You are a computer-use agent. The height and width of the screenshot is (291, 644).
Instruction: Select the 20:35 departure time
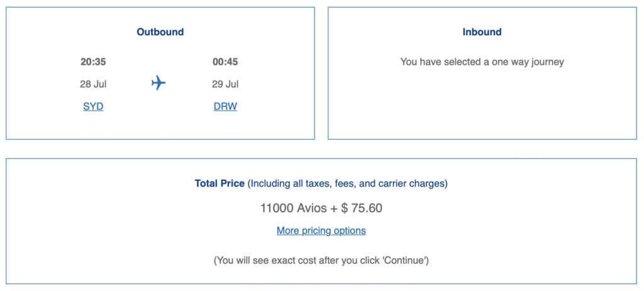coord(93,62)
